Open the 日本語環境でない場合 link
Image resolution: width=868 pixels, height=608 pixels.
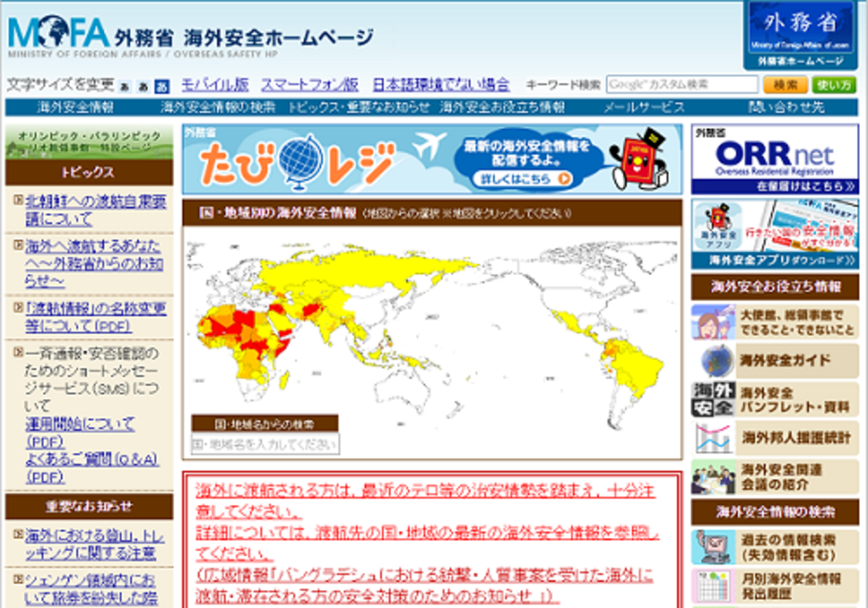441,85
